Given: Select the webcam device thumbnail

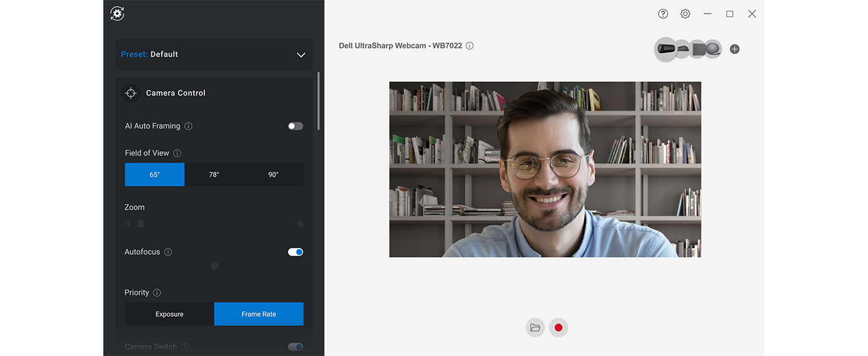Looking at the screenshot, I should tap(666, 49).
